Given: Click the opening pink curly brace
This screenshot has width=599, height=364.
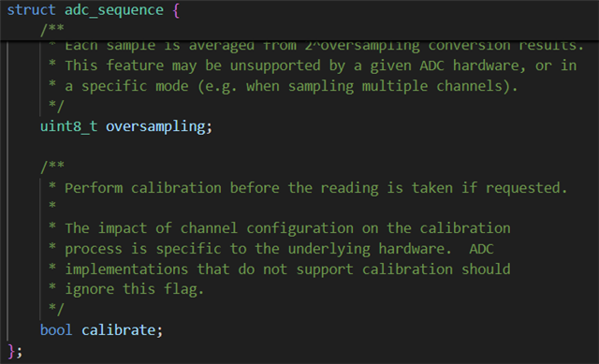Looking at the screenshot, I should [176, 10].
